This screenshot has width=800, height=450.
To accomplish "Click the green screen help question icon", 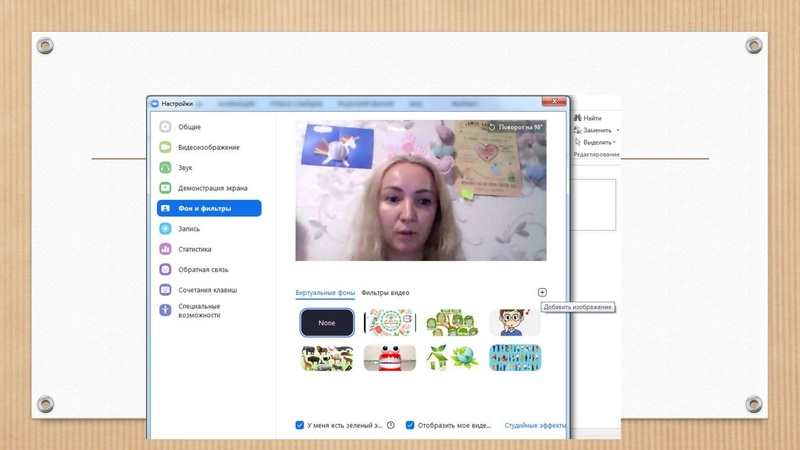I will pyautogui.click(x=390, y=425).
